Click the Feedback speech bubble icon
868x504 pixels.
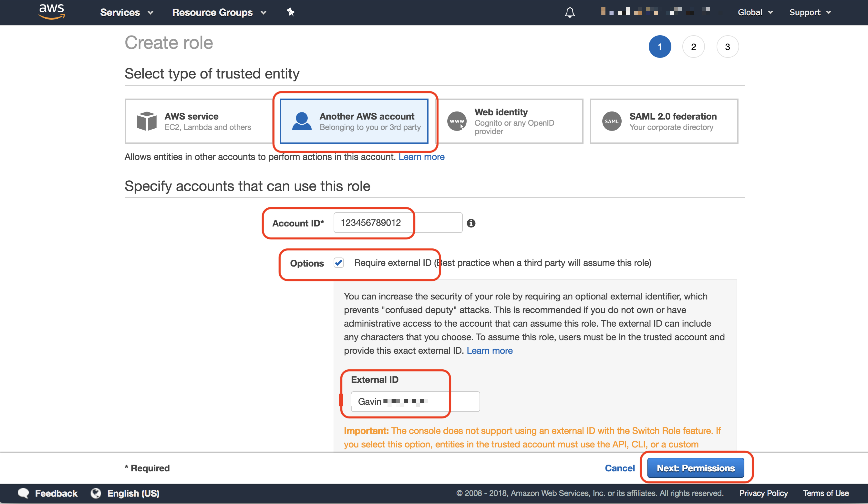23,493
